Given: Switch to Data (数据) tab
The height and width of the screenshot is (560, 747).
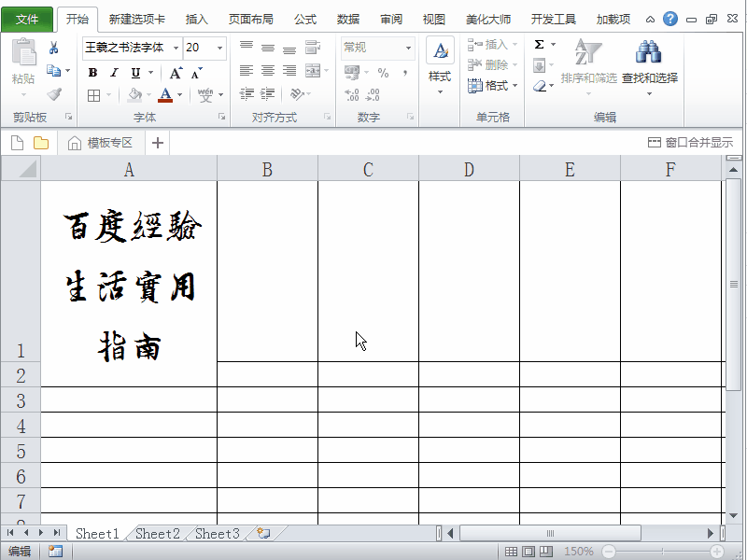Looking at the screenshot, I should tap(348, 20).
